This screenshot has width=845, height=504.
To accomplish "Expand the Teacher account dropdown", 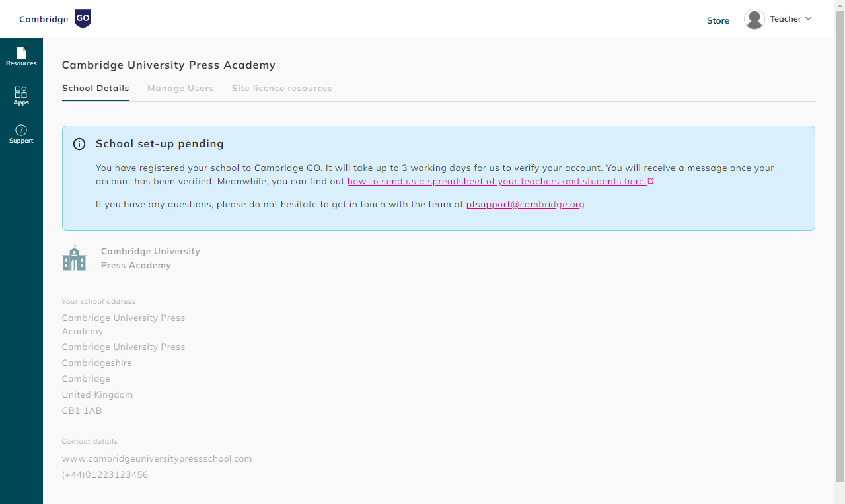I will [x=790, y=19].
